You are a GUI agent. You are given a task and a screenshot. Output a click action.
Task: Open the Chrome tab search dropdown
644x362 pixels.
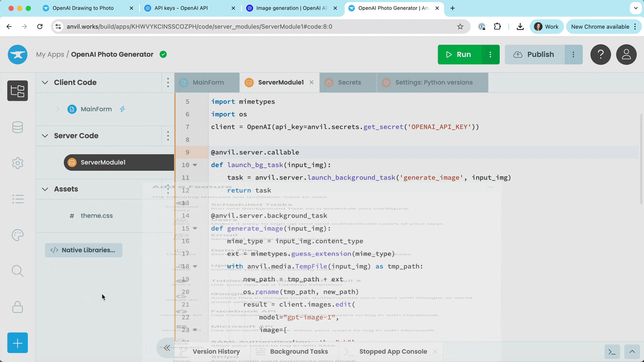coord(636,8)
